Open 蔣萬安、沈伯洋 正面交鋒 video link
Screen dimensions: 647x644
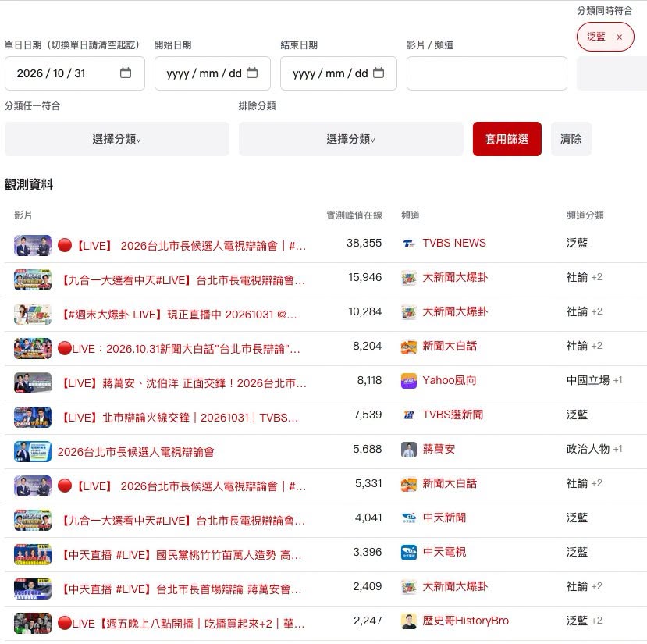click(182, 383)
